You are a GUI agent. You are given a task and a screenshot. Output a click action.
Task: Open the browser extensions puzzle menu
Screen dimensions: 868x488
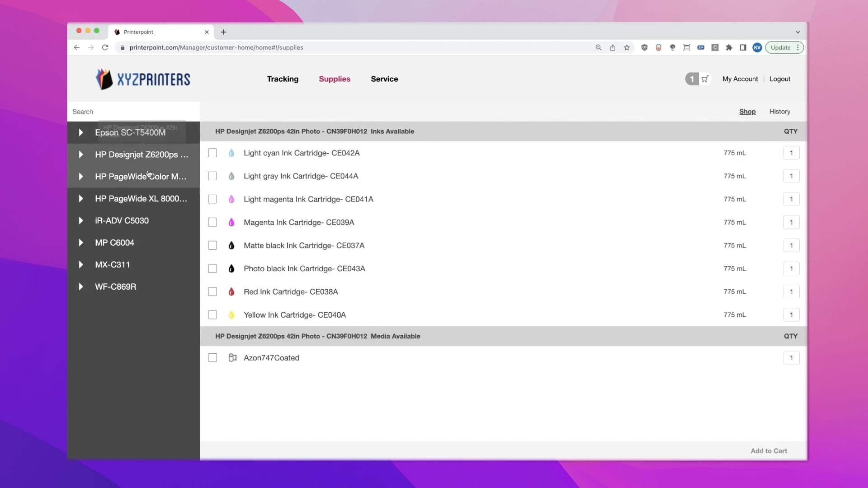point(729,47)
